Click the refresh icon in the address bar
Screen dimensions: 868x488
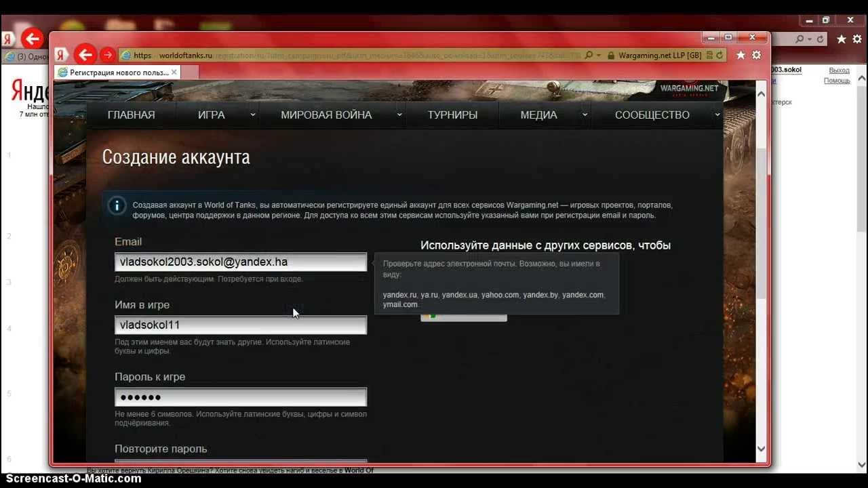click(719, 56)
